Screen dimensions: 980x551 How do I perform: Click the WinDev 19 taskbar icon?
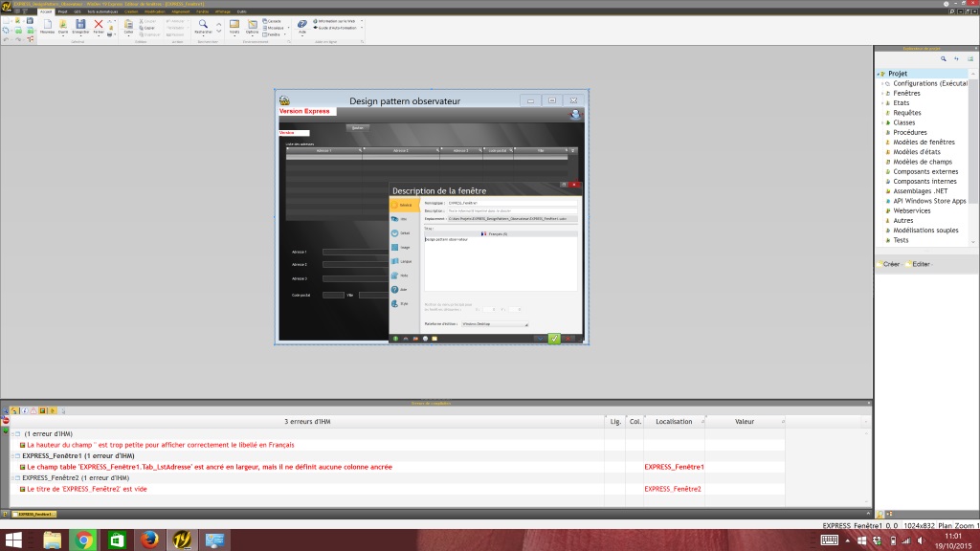tap(182, 540)
